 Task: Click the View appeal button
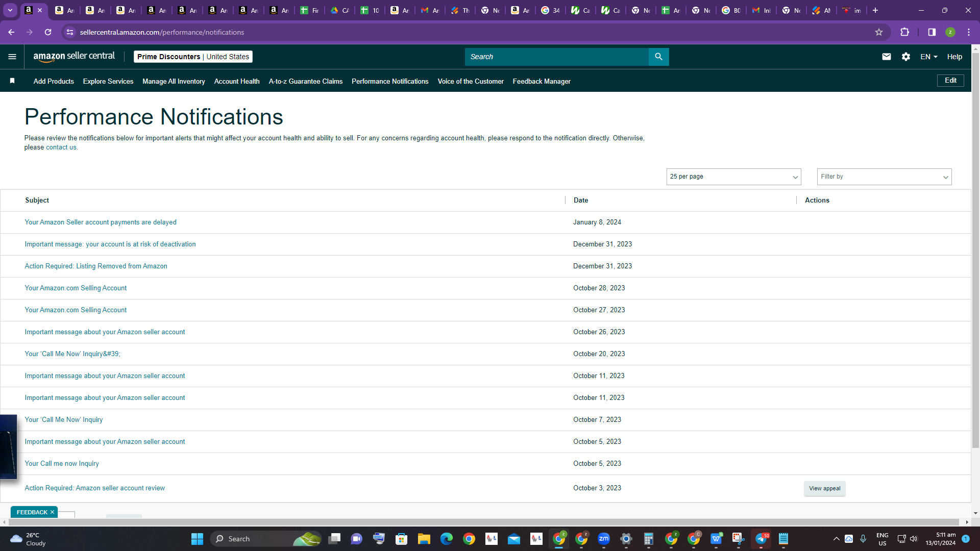point(824,488)
